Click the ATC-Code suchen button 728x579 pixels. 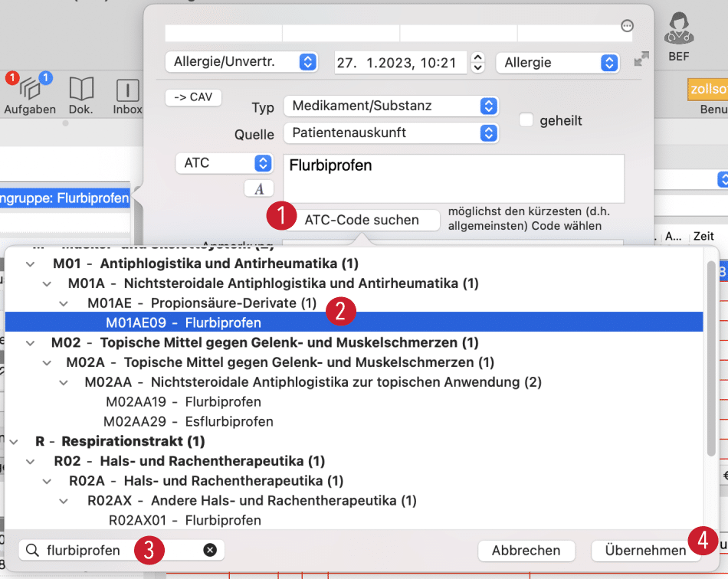coord(362,220)
